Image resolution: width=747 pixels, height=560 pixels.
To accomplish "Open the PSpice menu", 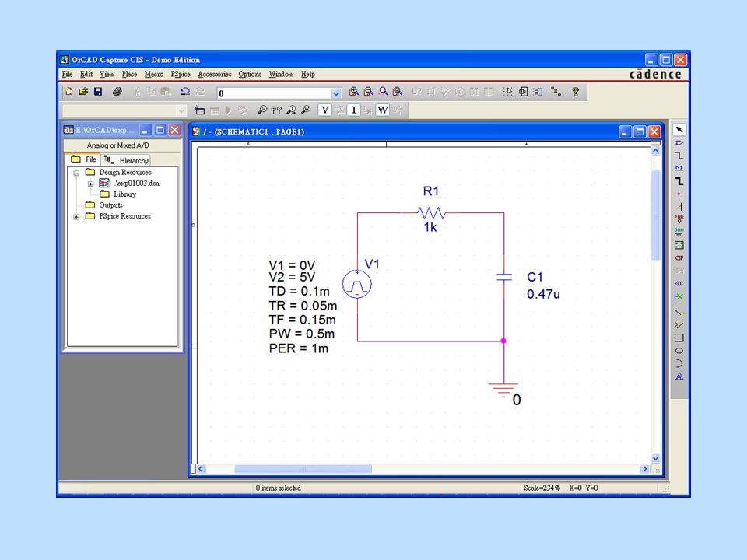I will [x=181, y=75].
